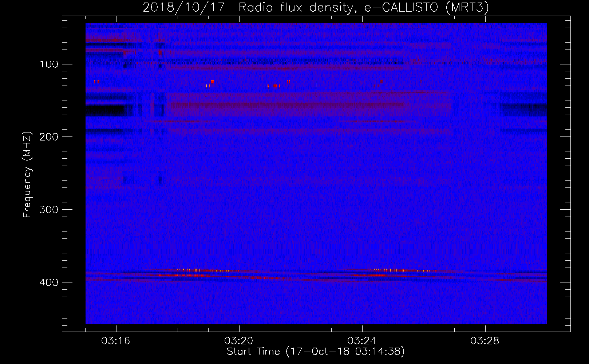589x364 pixels.
Task: Click the 200 frequency tick label
Action: [49, 137]
